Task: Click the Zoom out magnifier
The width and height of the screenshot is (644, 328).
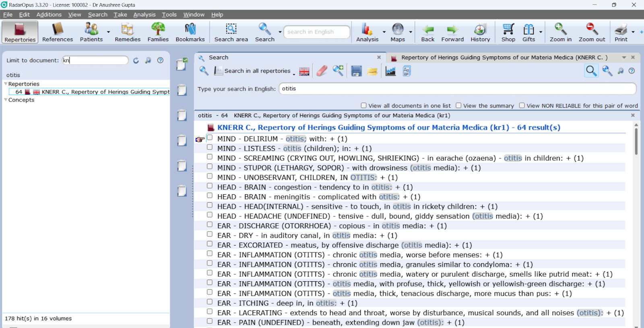Action: (x=592, y=32)
